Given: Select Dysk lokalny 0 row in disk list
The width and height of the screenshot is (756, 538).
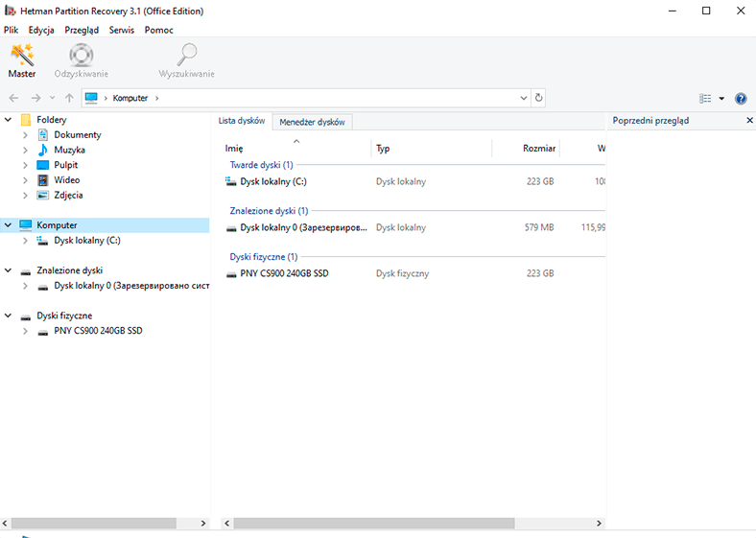Looking at the screenshot, I should 414,227.
